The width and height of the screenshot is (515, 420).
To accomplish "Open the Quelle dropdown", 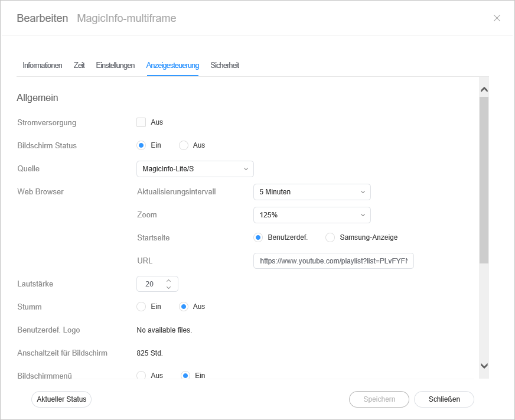I will coord(195,169).
